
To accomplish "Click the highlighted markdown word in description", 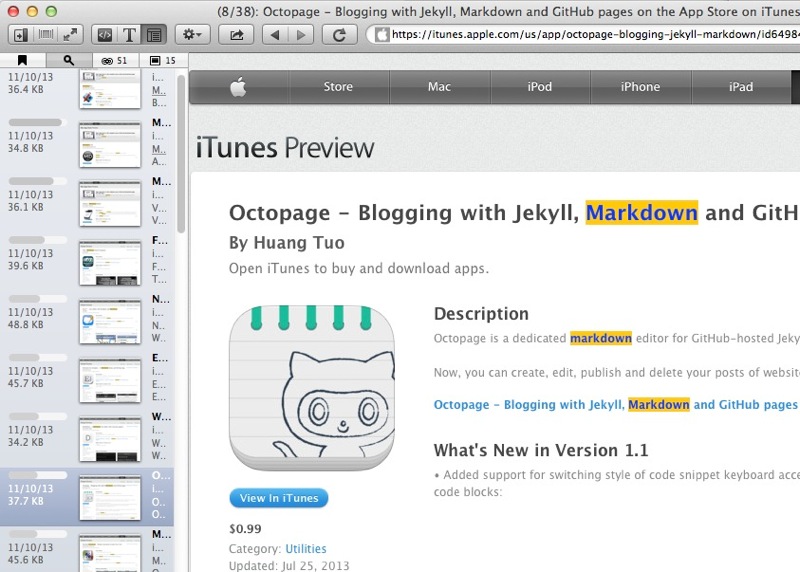I will pos(601,338).
